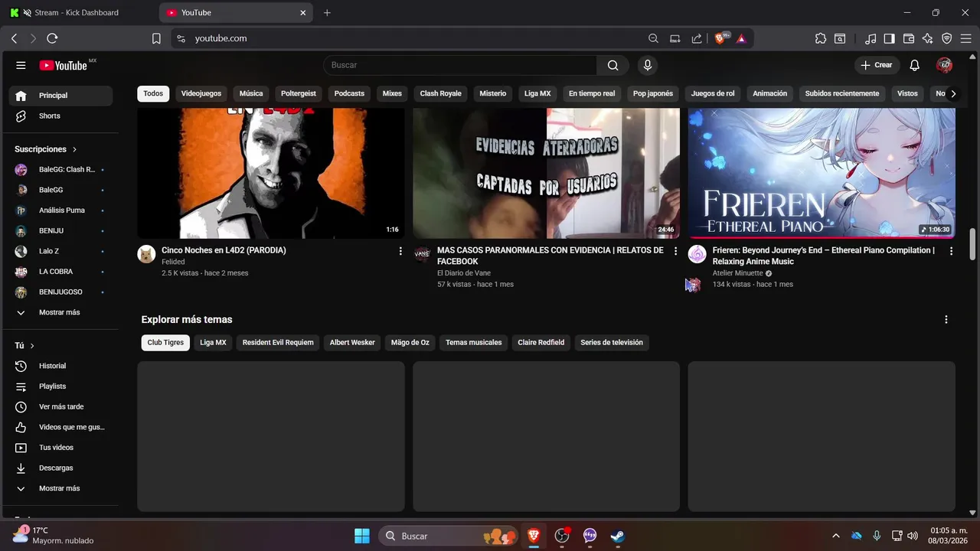This screenshot has width=980, height=551.
Task: Select Resident Evil Requiem topic chip
Action: pyautogui.click(x=278, y=343)
